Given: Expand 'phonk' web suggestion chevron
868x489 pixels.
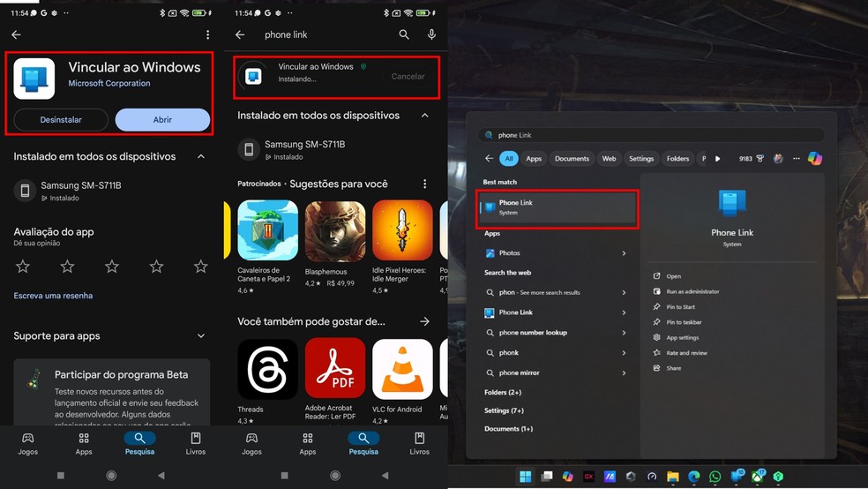Looking at the screenshot, I should [624, 353].
